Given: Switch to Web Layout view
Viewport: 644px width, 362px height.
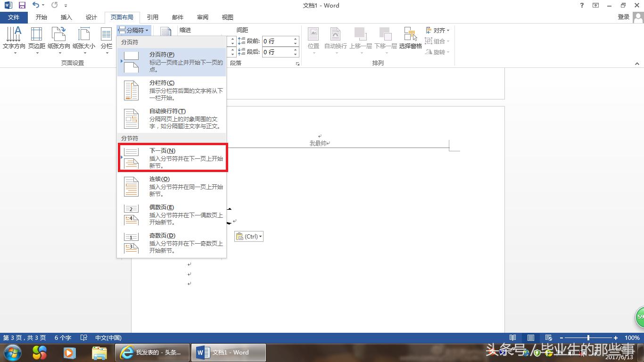Looking at the screenshot, I should tap(548, 338).
